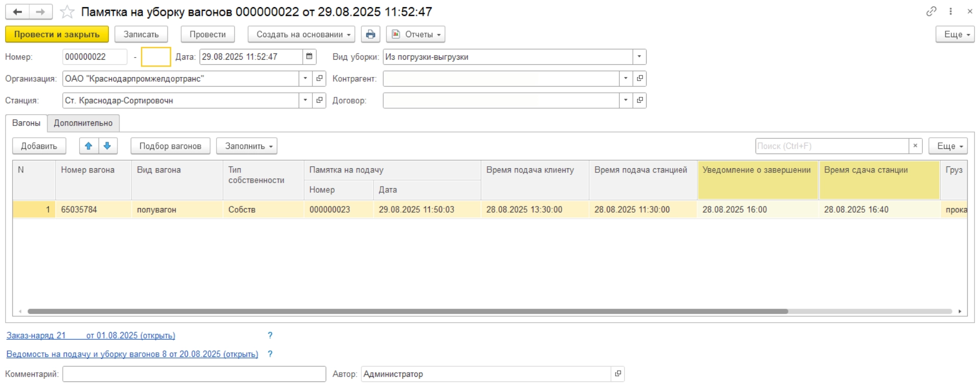Switch to the Дополнительно tab
Image resolution: width=980 pixels, height=385 pixels.
[x=83, y=123]
